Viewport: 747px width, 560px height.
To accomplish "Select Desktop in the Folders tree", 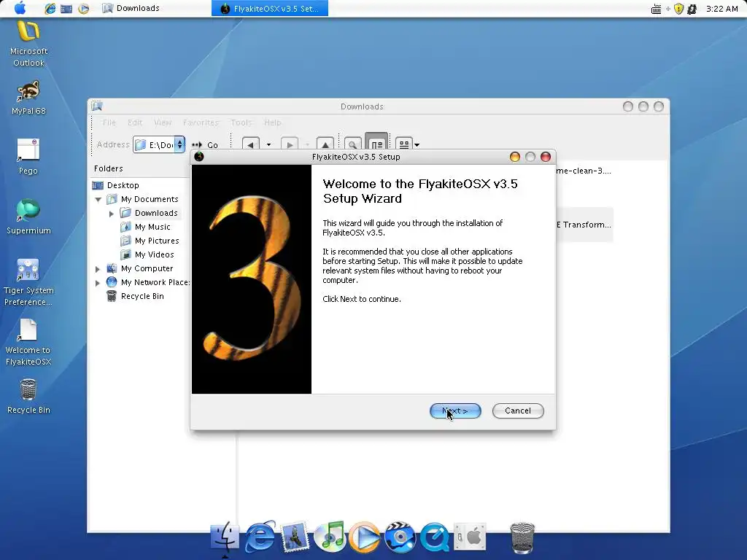I will click(x=123, y=185).
